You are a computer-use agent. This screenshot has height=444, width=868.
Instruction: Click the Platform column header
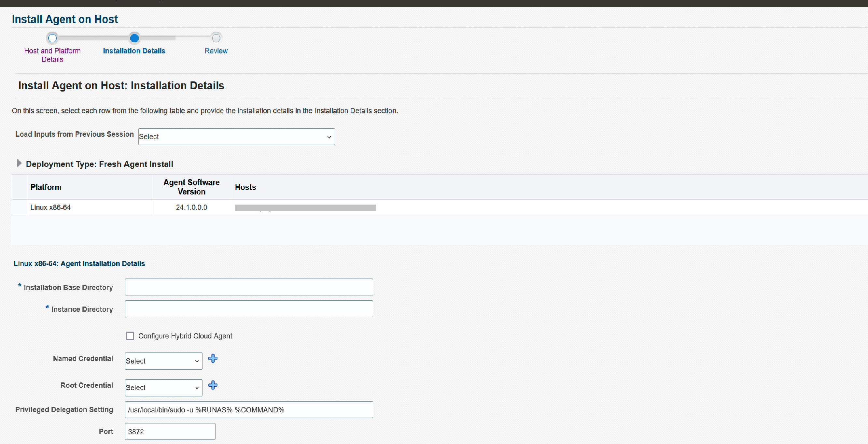pyautogui.click(x=46, y=187)
